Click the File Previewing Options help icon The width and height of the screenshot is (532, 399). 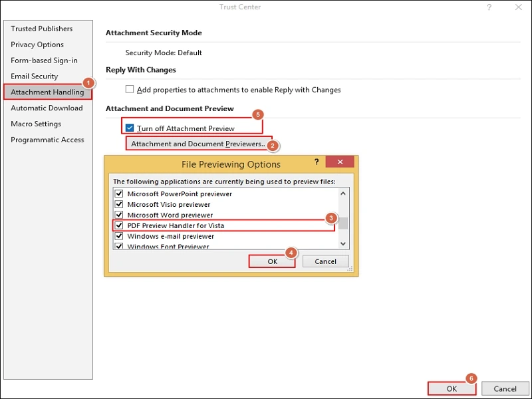tap(317, 163)
